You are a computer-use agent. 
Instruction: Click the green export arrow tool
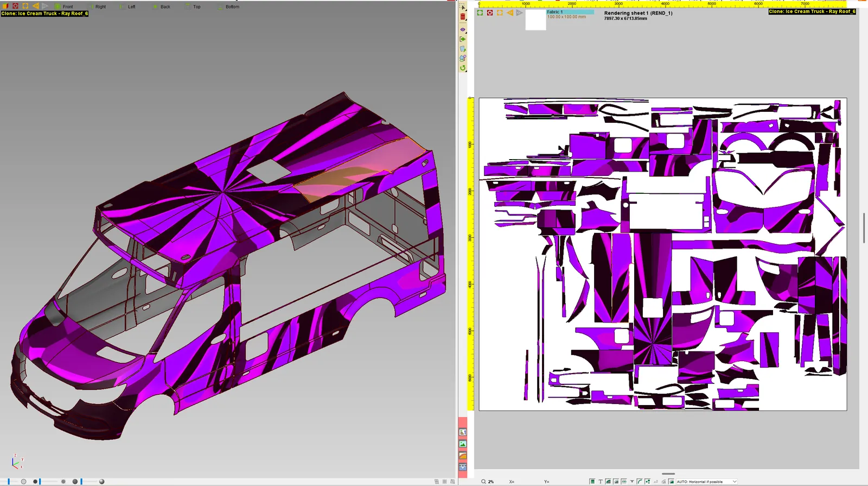click(x=463, y=39)
